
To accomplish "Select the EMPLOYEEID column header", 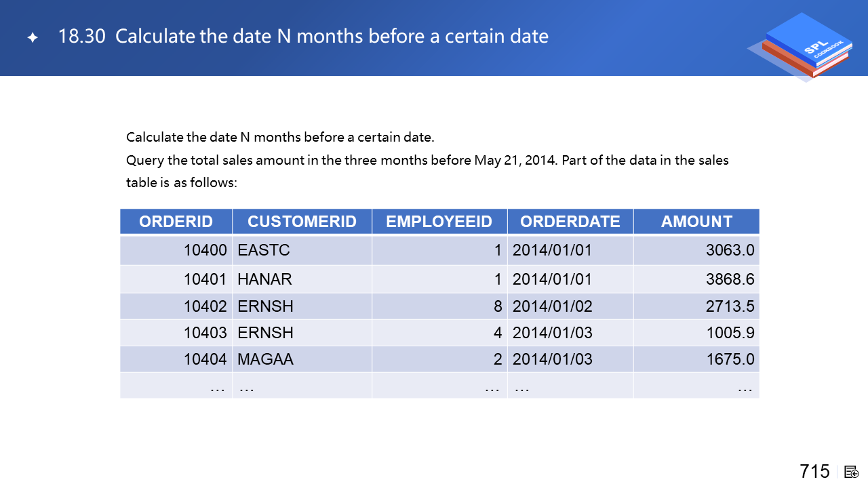I will coord(439,222).
